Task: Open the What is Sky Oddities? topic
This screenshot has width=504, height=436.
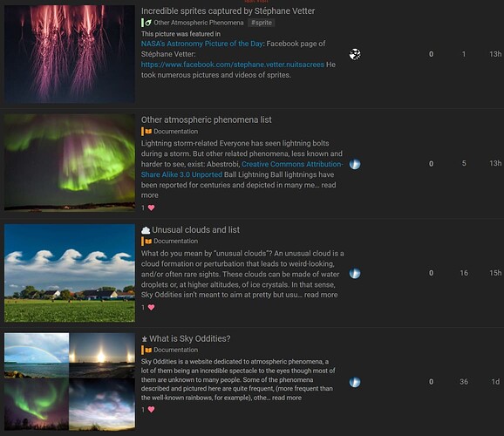Action: point(189,338)
